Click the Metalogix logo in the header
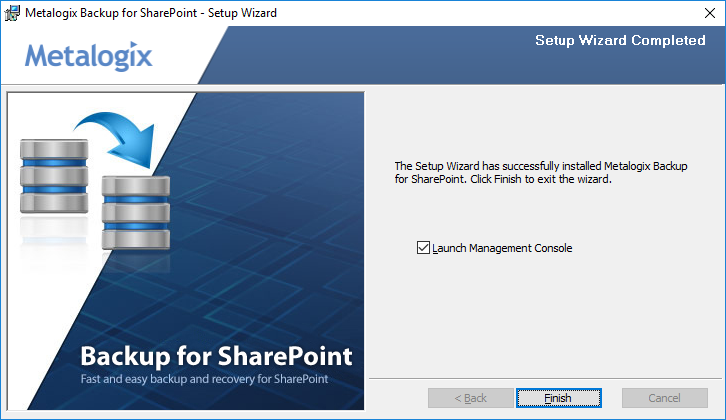 [x=89, y=56]
